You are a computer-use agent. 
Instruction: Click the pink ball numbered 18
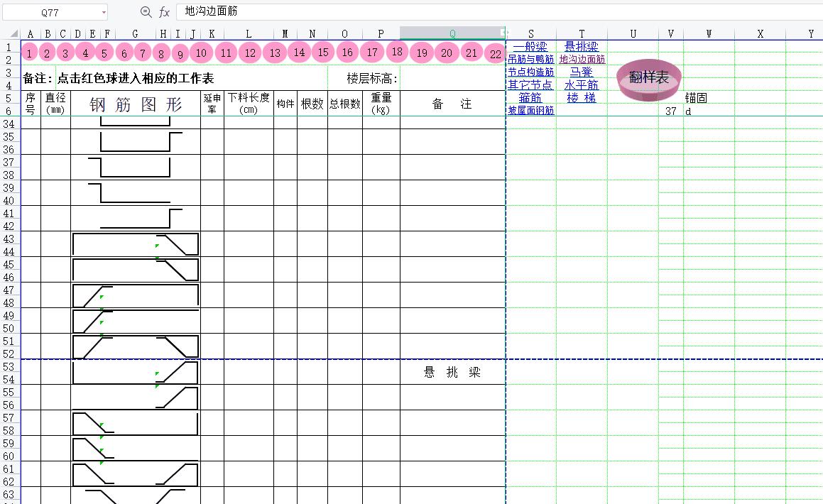click(397, 51)
